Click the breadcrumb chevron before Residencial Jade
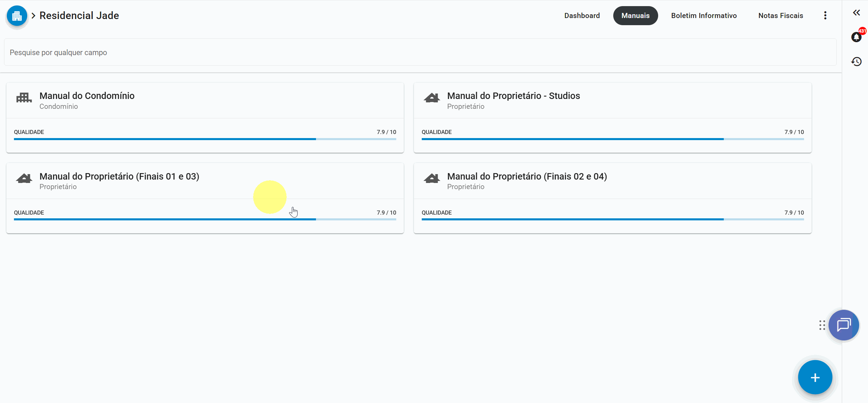Image resolution: width=868 pixels, height=403 pixels. (33, 16)
